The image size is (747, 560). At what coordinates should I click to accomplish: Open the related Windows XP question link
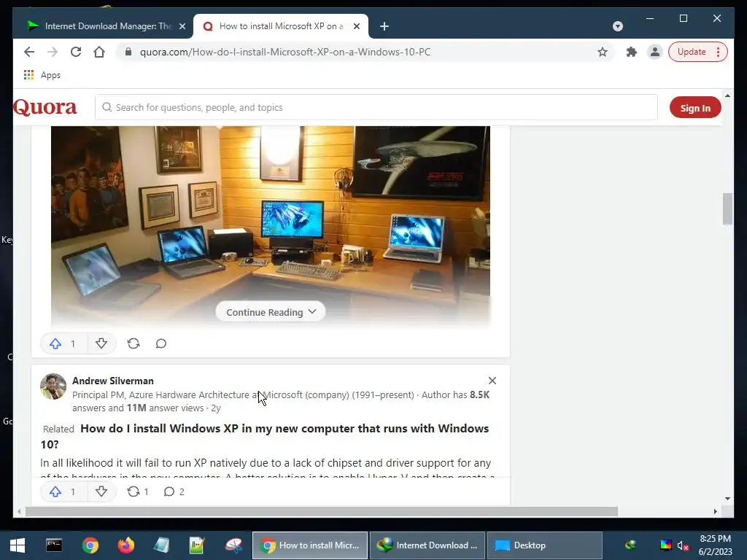click(264, 436)
